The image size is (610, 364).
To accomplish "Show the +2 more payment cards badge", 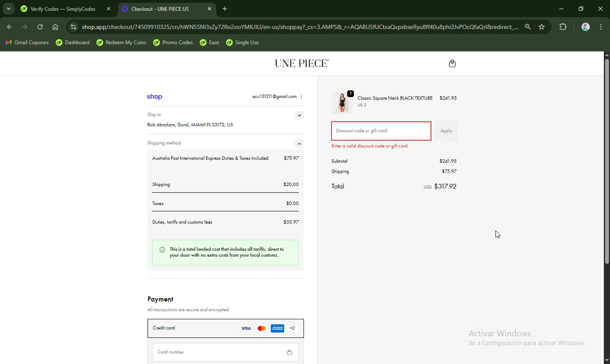I will coord(292,328).
